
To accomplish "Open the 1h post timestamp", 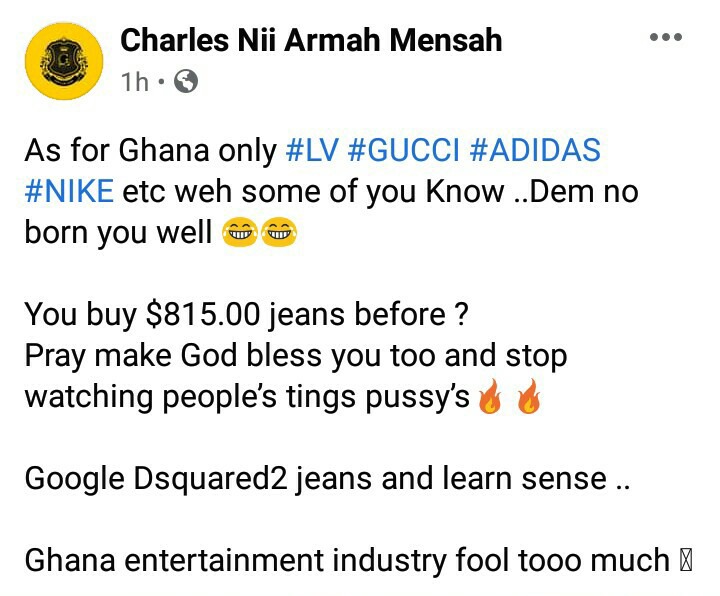I will (135, 82).
